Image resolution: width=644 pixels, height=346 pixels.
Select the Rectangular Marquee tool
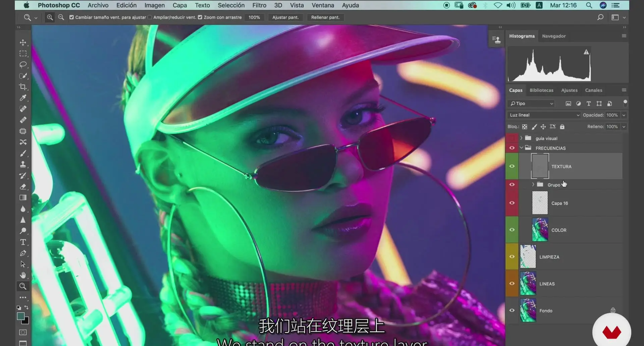(x=23, y=54)
